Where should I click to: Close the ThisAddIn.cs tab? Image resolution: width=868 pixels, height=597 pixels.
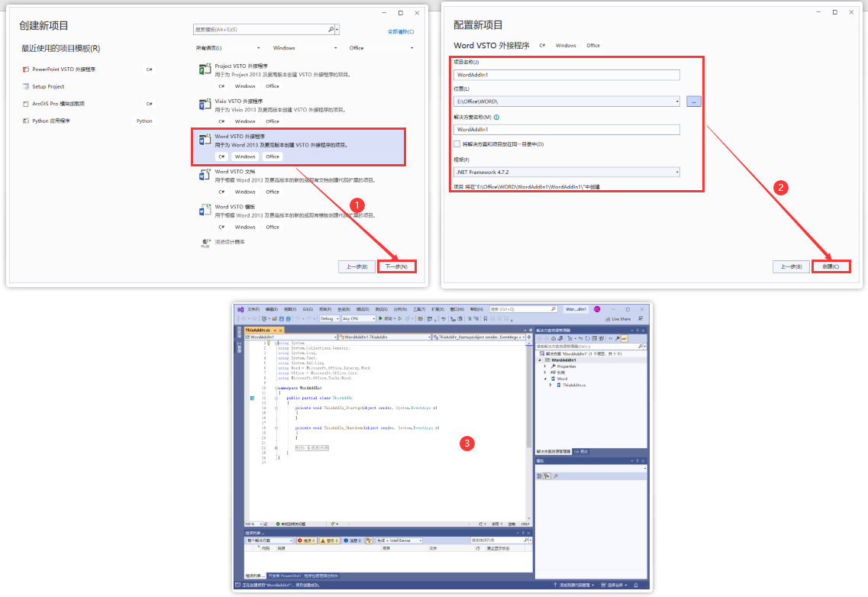pyautogui.click(x=281, y=331)
